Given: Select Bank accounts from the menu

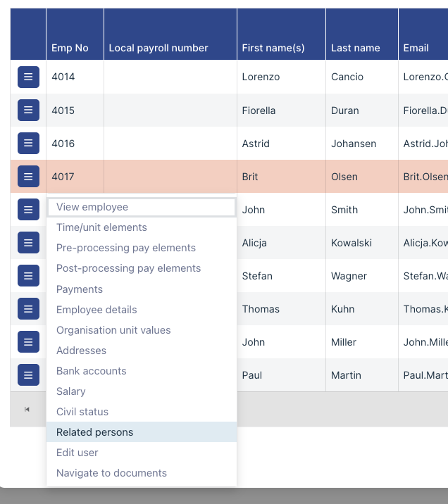Looking at the screenshot, I should (91, 371).
